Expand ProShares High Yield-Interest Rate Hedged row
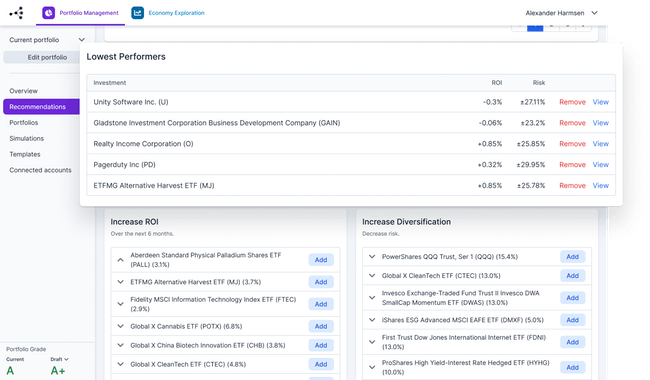This screenshot has width=650, height=380. (372, 367)
